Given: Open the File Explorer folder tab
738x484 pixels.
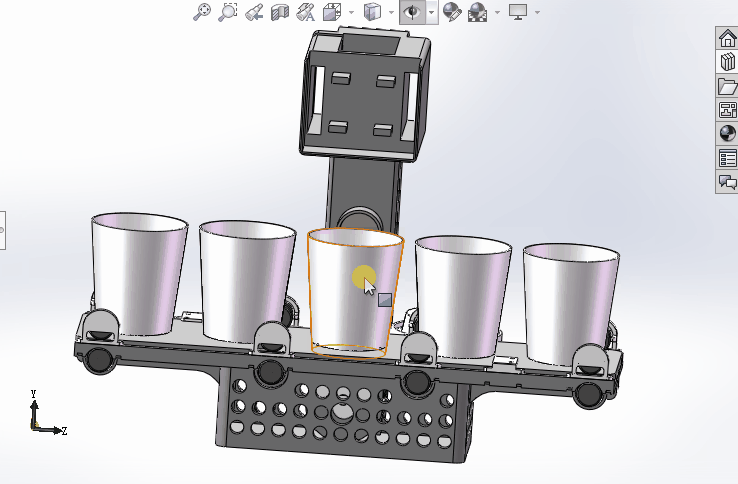Looking at the screenshot, I should click(727, 87).
